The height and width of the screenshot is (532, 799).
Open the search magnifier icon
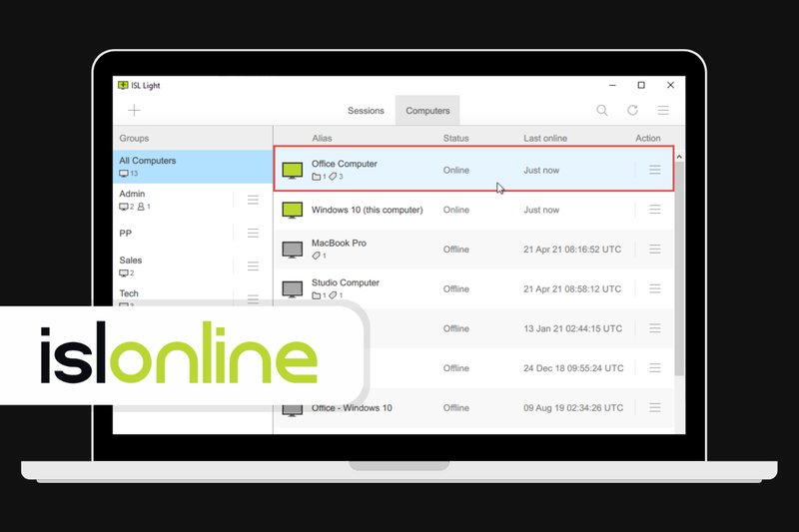pos(602,110)
